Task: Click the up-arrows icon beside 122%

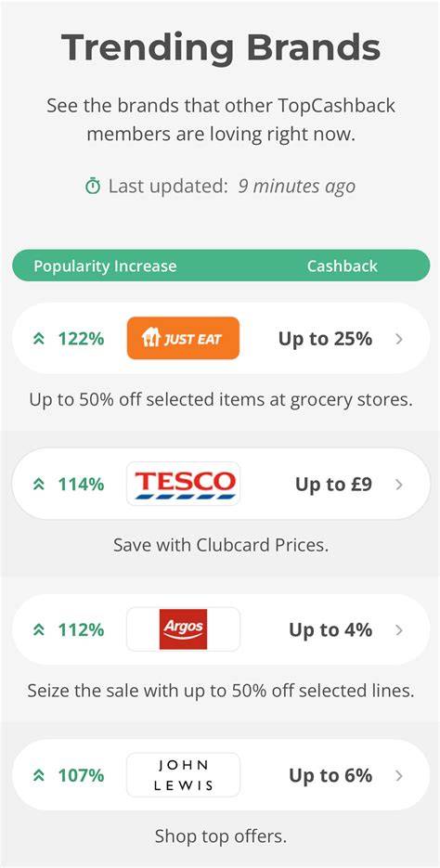Action: (x=39, y=339)
